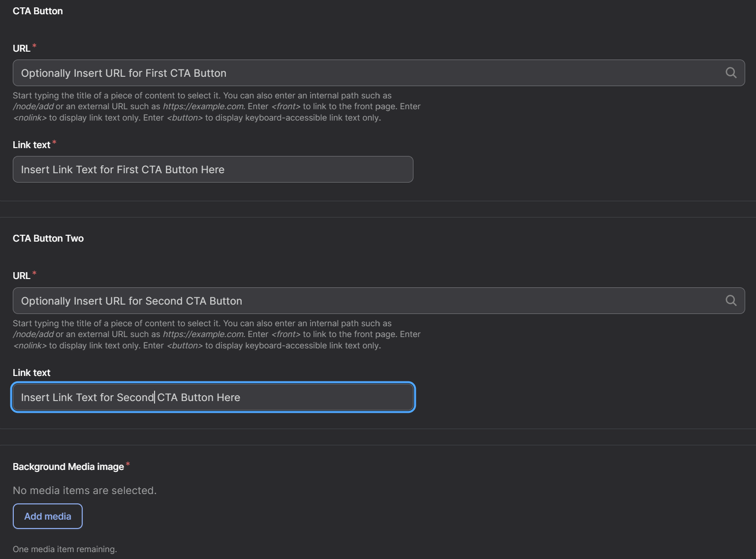This screenshot has height=559, width=756.
Task: Click the Add media button
Action: tap(48, 516)
